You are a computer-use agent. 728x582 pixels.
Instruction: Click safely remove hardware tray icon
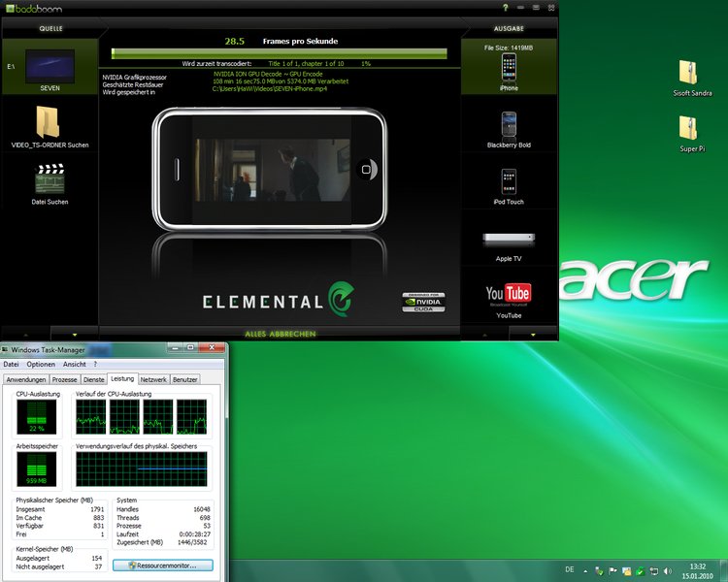pos(600,571)
